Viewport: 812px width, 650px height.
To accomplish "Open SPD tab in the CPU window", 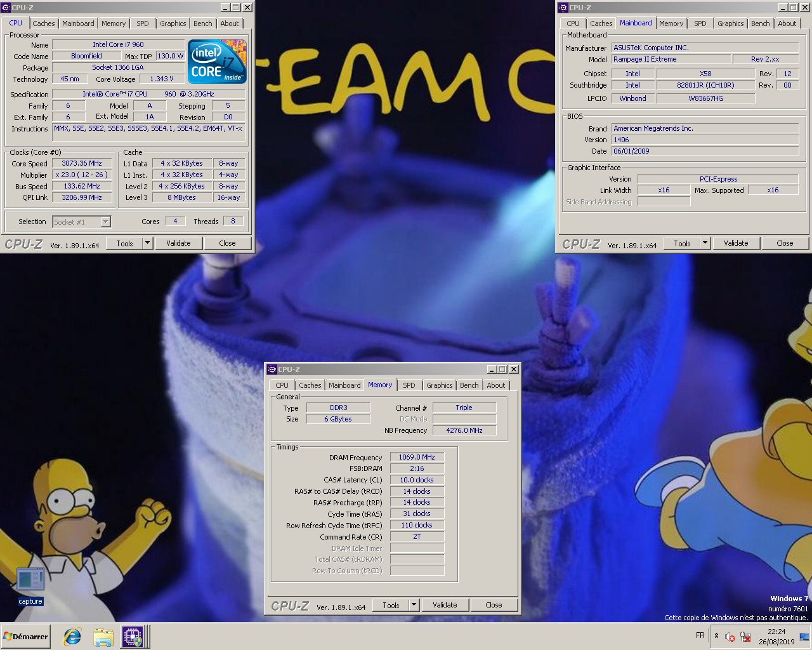I will pos(143,23).
